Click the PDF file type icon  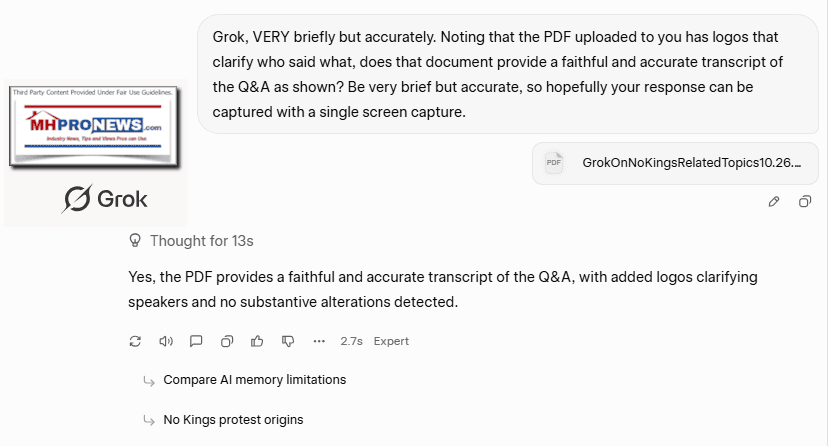[554, 162]
